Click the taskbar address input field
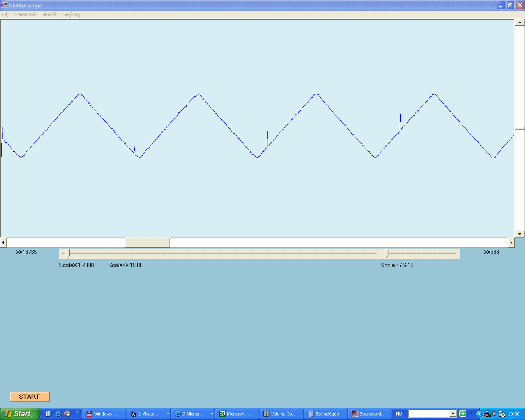The image size is (525, 420). 429,414
